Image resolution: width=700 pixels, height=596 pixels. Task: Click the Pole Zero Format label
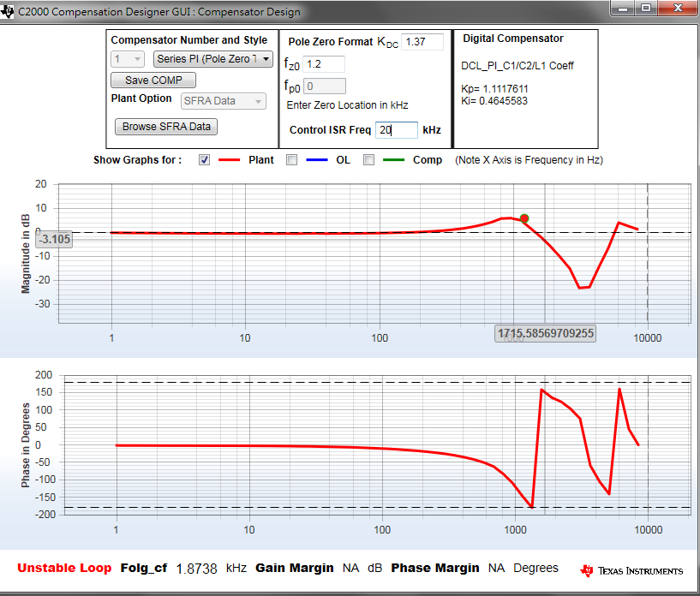pyautogui.click(x=330, y=42)
